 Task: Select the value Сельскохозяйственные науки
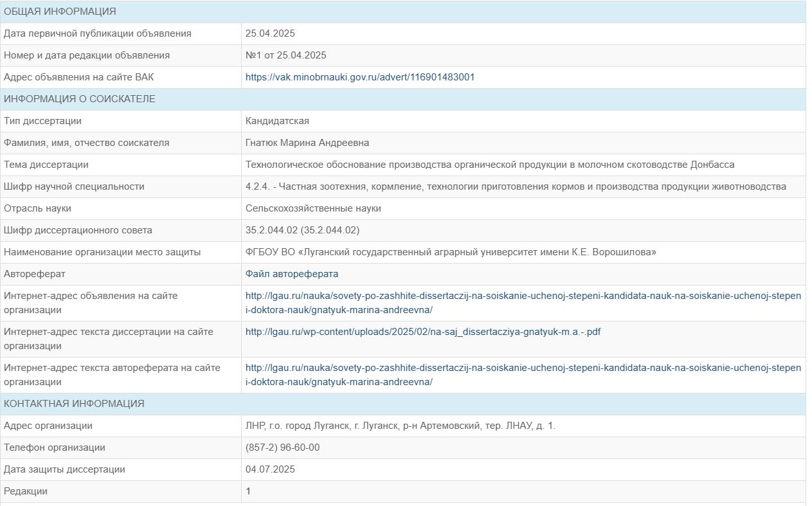pos(313,208)
